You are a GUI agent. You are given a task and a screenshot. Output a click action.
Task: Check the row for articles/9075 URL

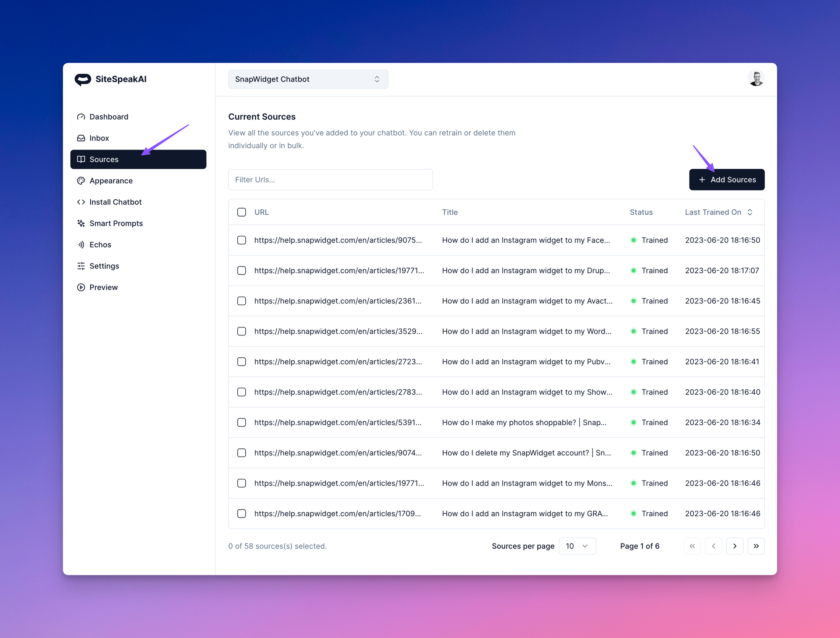coord(241,240)
